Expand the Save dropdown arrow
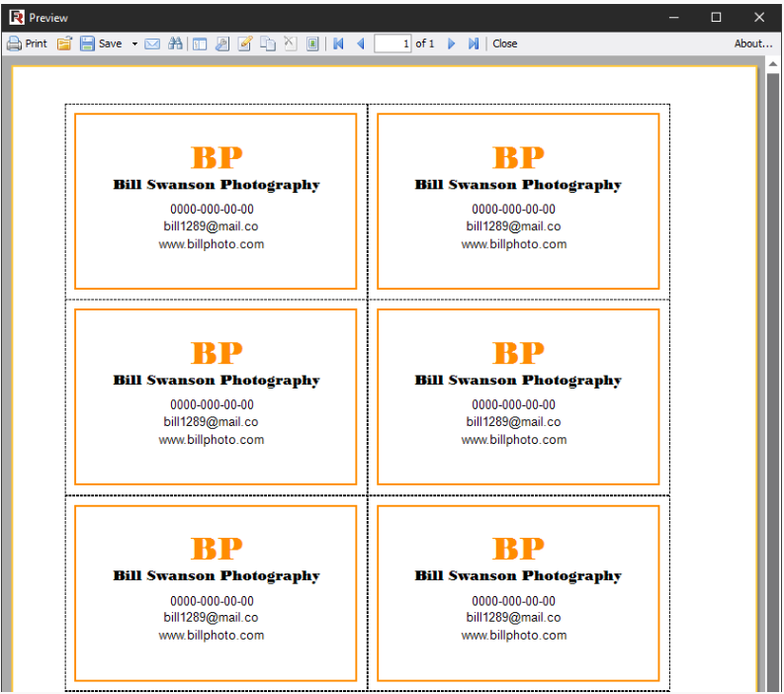The height and width of the screenshot is (694, 784). [134, 44]
